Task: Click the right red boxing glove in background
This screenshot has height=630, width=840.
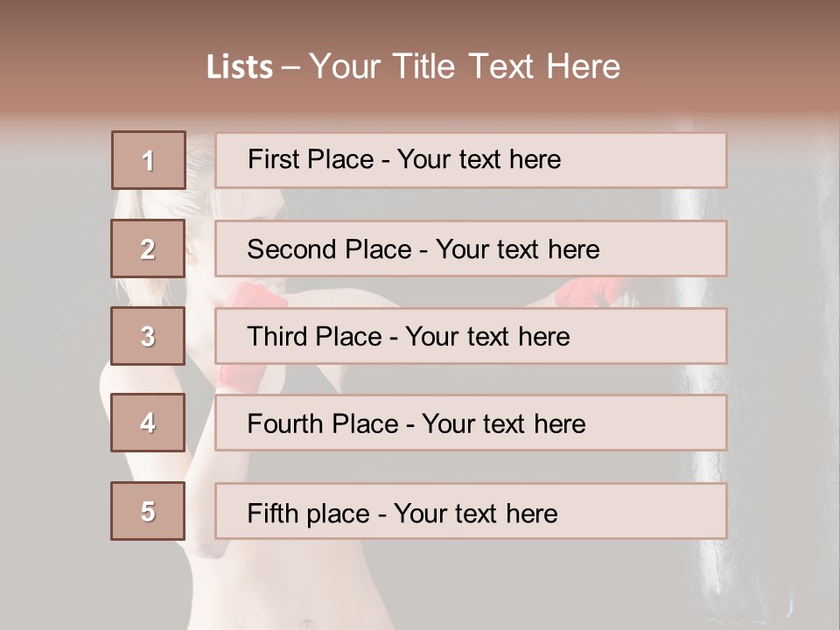Action: click(x=591, y=293)
